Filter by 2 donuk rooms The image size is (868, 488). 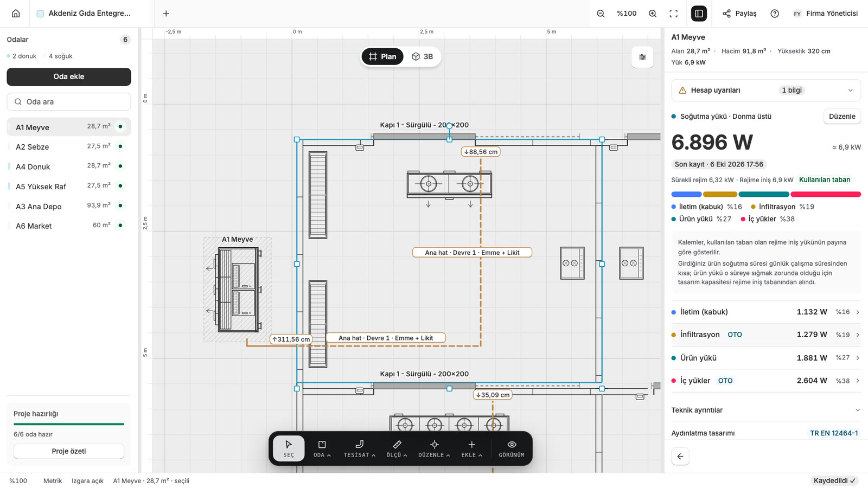click(22, 56)
